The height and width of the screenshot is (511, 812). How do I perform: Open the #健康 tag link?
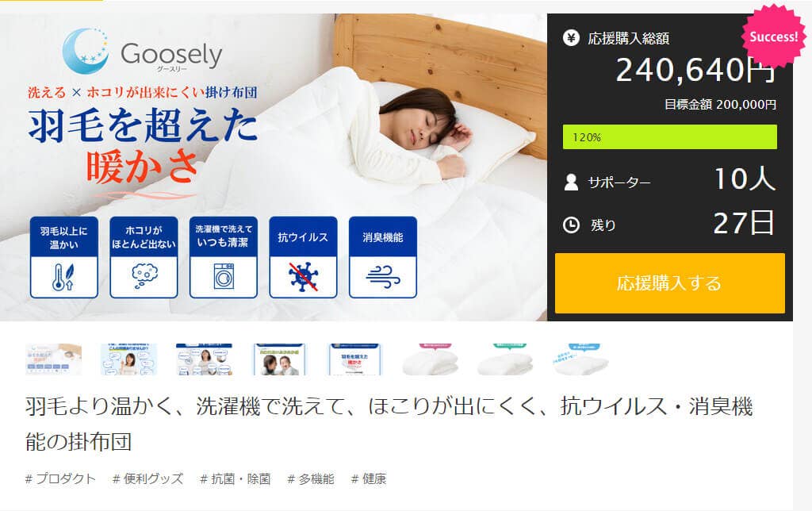coord(369,479)
